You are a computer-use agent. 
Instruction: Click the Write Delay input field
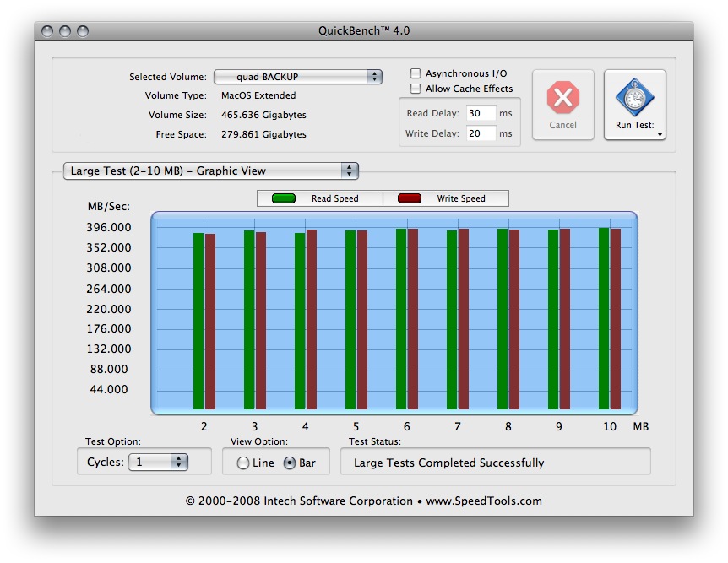[481, 133]
